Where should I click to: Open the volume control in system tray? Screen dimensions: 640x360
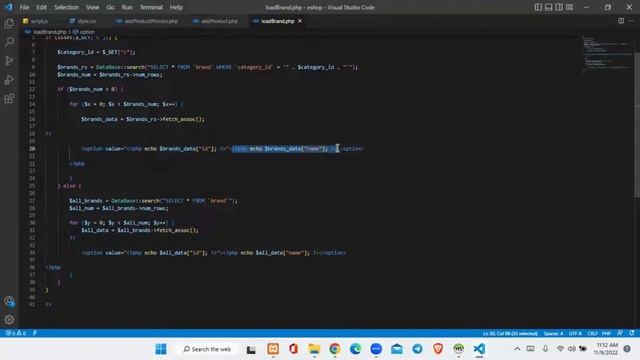[572, 349]
